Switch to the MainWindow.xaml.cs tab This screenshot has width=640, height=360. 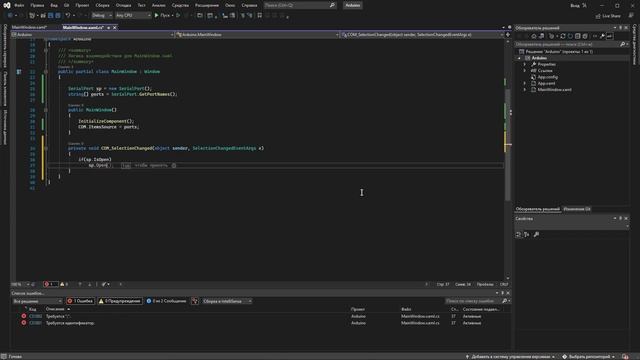click(83, 27)
